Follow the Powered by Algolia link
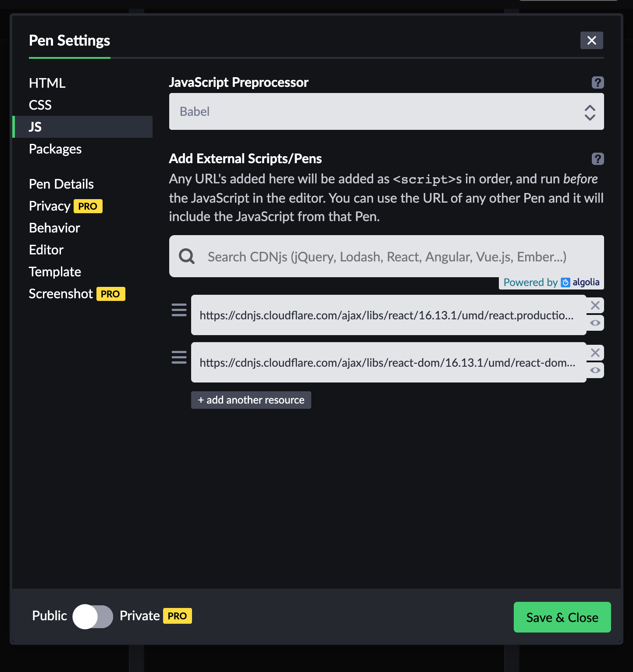The width and height of the screenshot is (633, 672). click(551, 282)
